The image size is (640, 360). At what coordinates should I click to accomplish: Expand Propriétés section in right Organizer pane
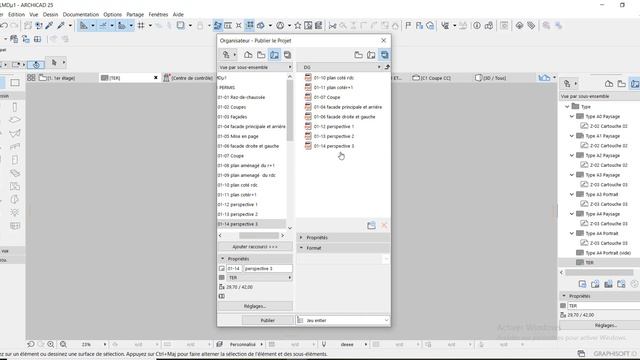click(302, 238)
